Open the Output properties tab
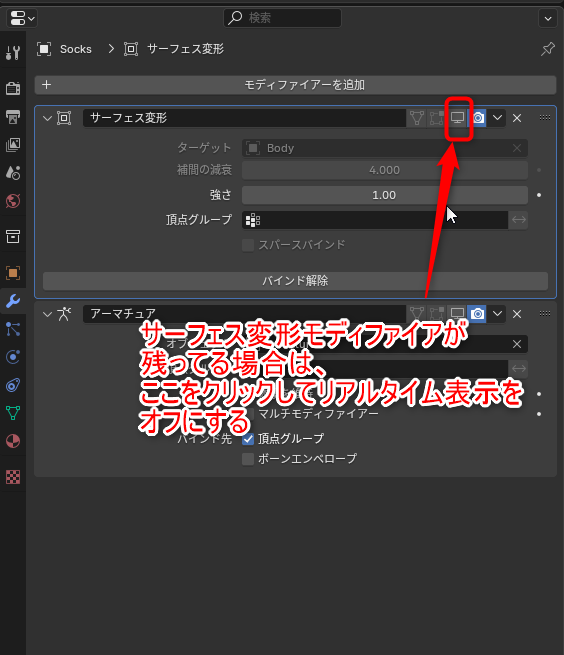This screenshot has height=655, width=564. tap(13, 117)
